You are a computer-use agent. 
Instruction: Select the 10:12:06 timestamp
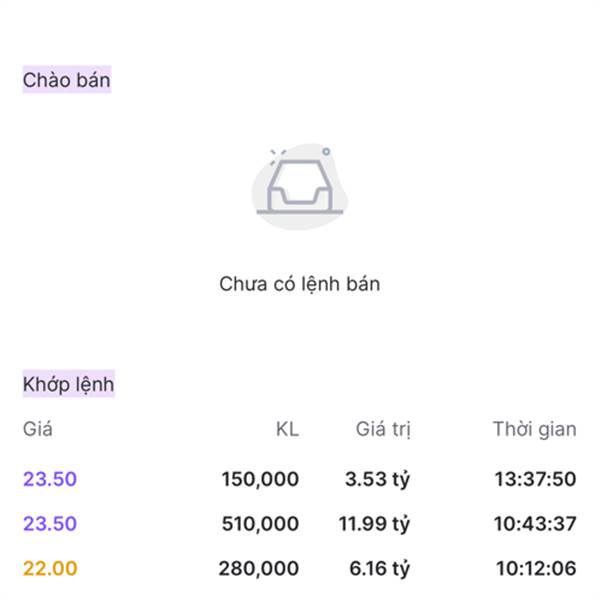pos(536,569)
